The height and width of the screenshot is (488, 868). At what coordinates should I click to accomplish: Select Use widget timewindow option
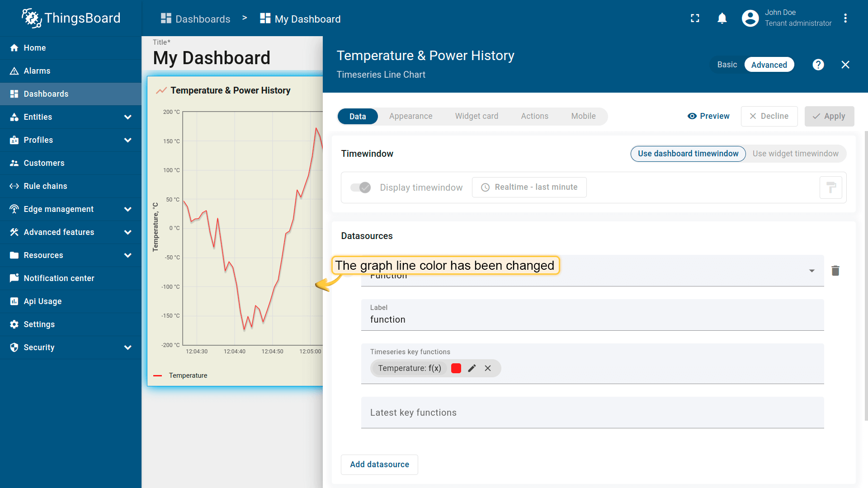tap(795, 154)
